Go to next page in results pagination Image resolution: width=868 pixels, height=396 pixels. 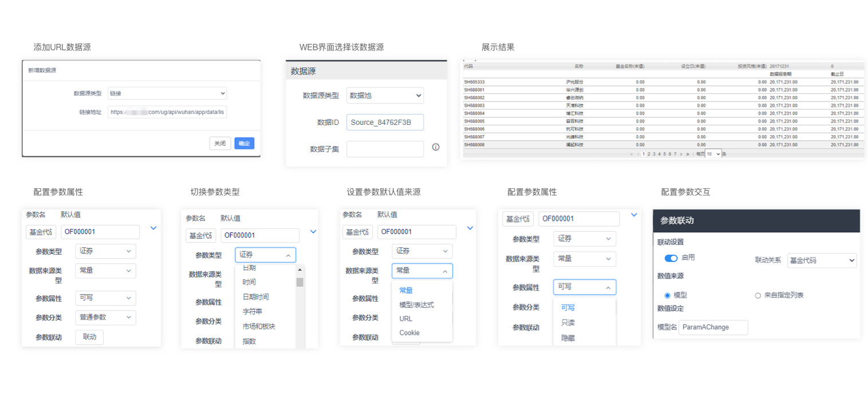coord(681,154)
